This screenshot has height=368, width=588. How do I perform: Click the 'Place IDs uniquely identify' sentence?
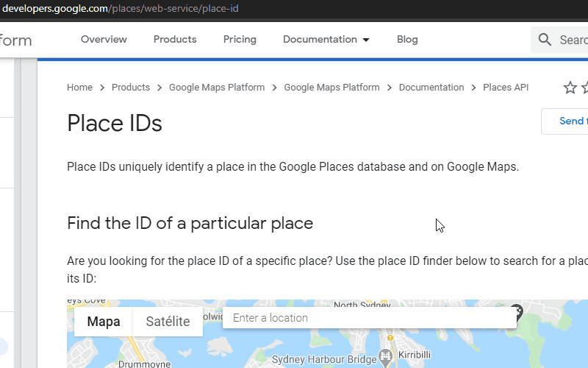click(293, 166)
